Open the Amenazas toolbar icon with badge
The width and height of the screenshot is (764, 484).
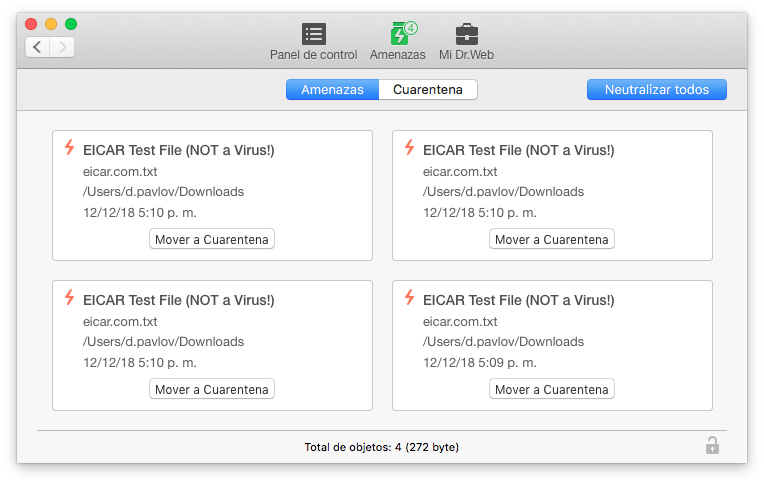tap(402, 34)
